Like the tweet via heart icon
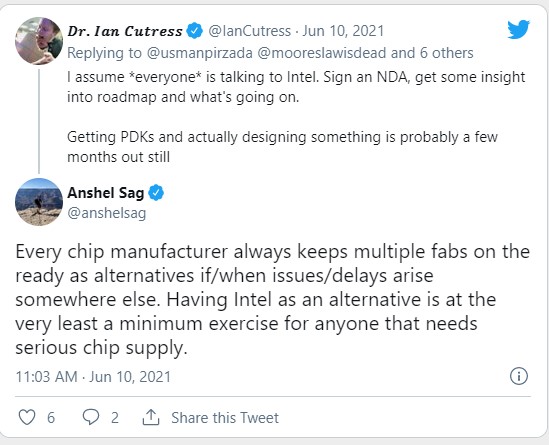Image resolution: width=549 pixels, height=445 pixels. 27,417
